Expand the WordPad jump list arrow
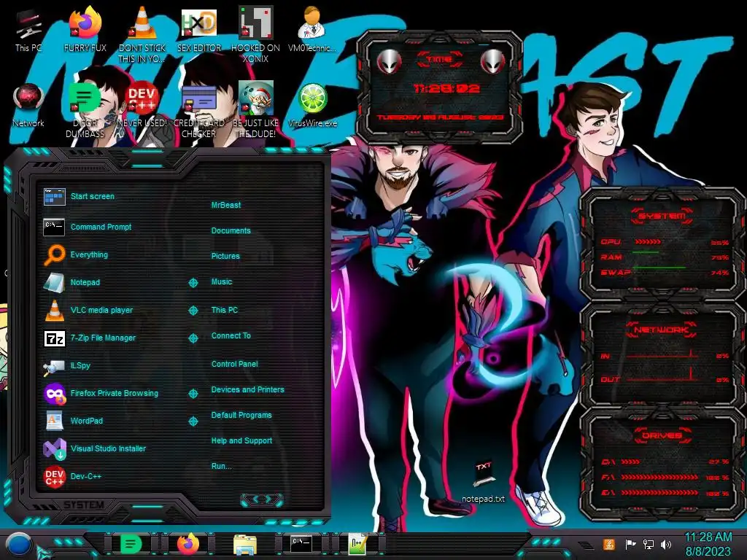747x560 pixels. click(x=193, y=421)
